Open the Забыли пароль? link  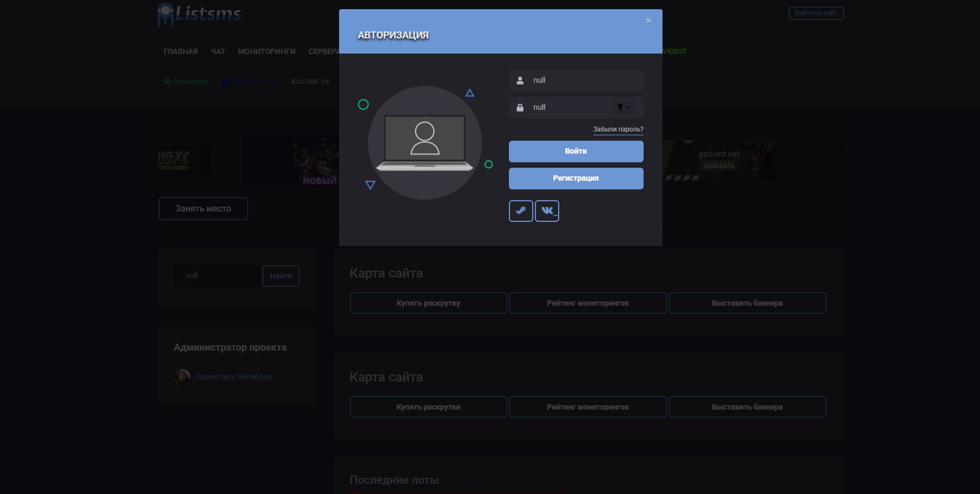coord(618,129)
